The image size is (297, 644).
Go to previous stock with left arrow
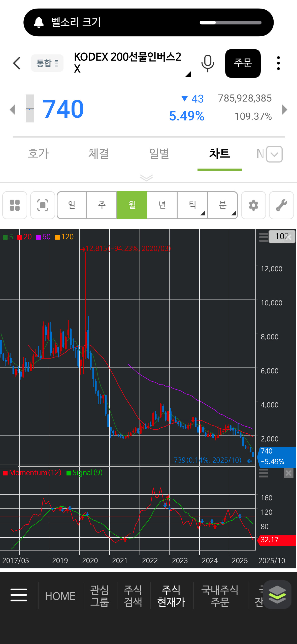point(12,109)
